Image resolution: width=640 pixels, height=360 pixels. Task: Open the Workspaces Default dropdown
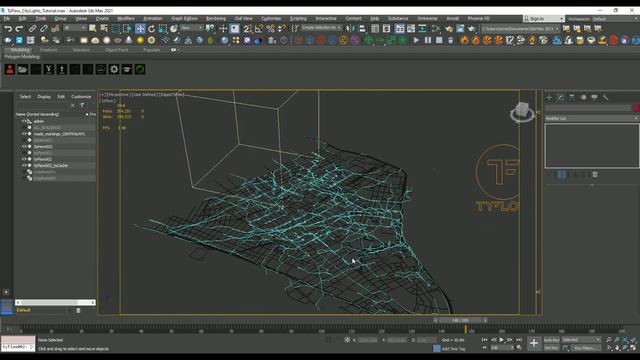615,19
